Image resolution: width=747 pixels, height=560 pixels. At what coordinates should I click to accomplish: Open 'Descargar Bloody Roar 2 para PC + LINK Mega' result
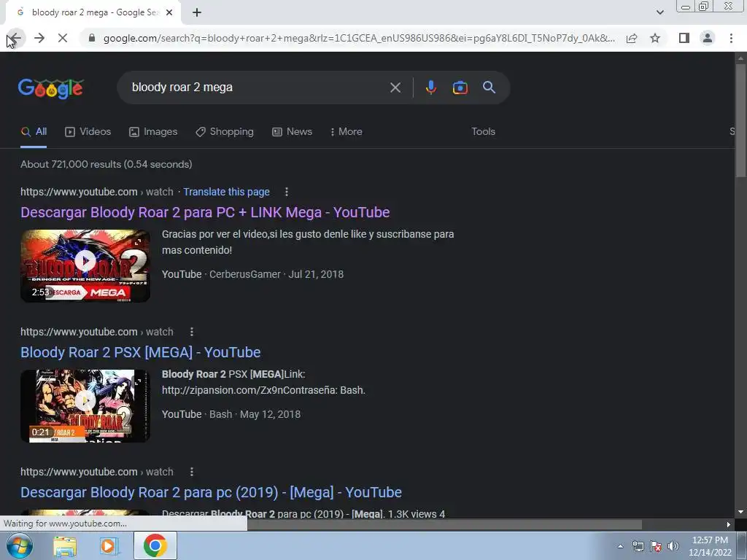click(x=205, y=212)
